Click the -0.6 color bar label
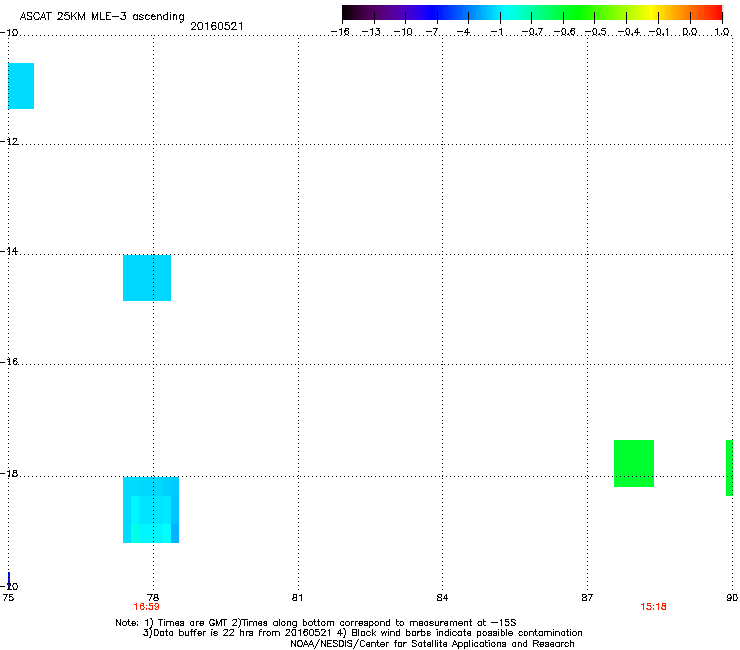The width and height of the screenshot is (740, 650). click(x=564, y=32)
